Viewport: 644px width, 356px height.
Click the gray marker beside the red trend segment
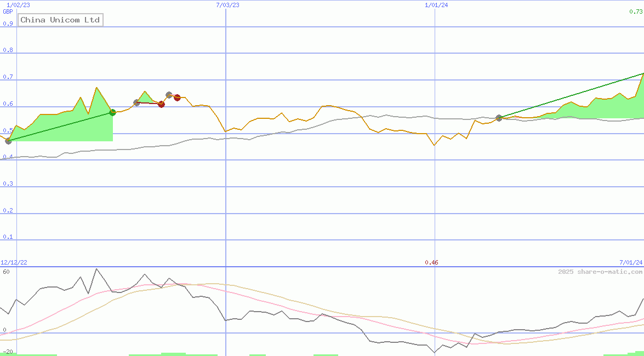click(137, 102)
